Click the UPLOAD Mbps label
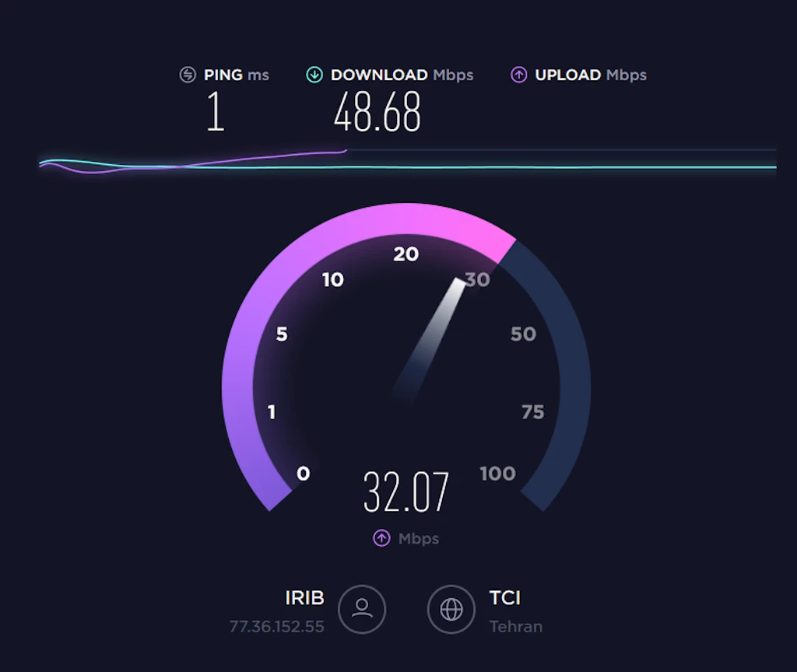This screenshot has width=797, height=672. point(591,75)
